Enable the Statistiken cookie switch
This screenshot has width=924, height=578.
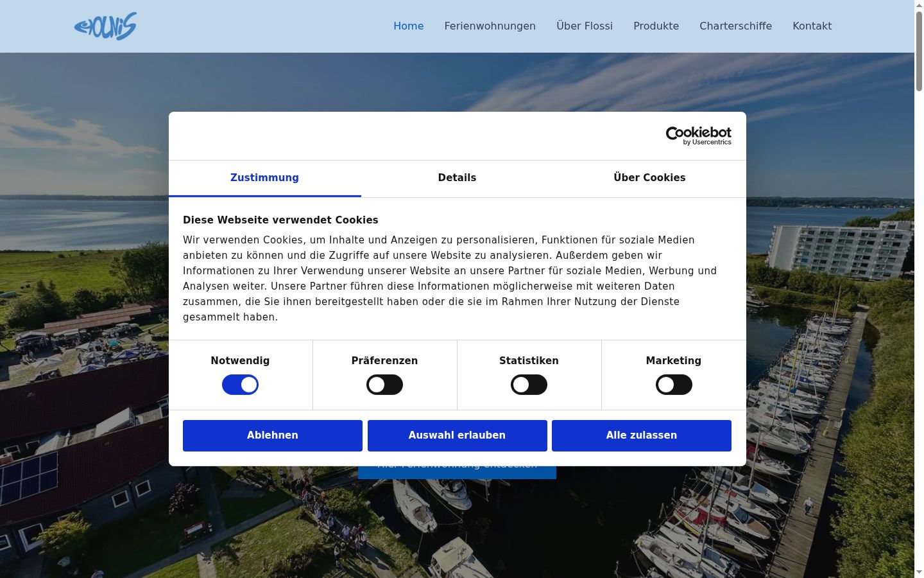point(529,385)
